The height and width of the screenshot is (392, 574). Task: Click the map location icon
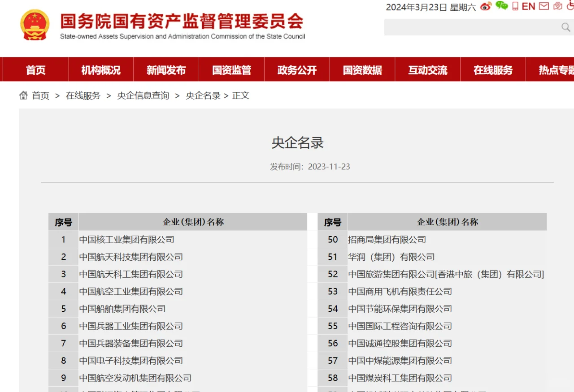[x=558, y=6]
